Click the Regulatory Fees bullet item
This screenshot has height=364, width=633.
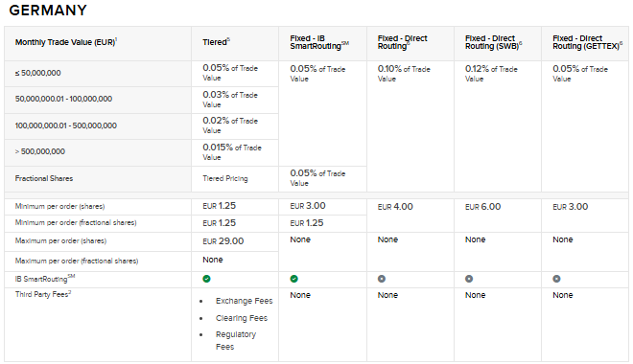click(x=236, y=341)
